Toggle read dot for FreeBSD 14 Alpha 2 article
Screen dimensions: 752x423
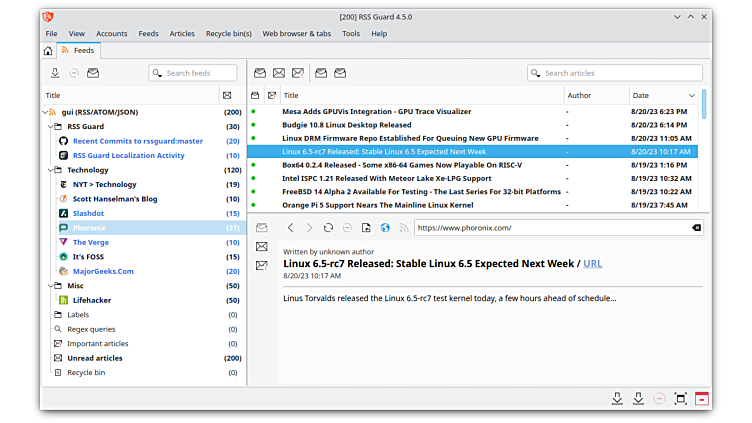click(x=254, y=191)
